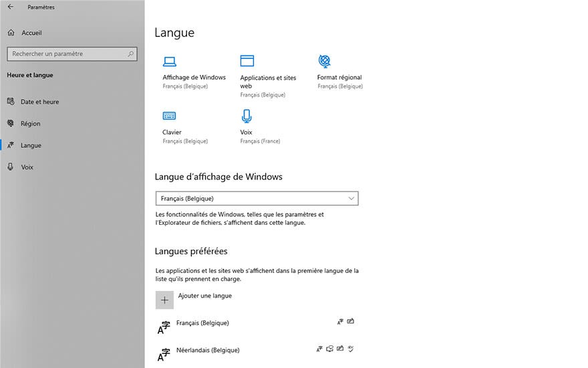The height and width of the screenshot is (368, 588).
Task: Open Format régional tile label
Action: tap(339, 78)
